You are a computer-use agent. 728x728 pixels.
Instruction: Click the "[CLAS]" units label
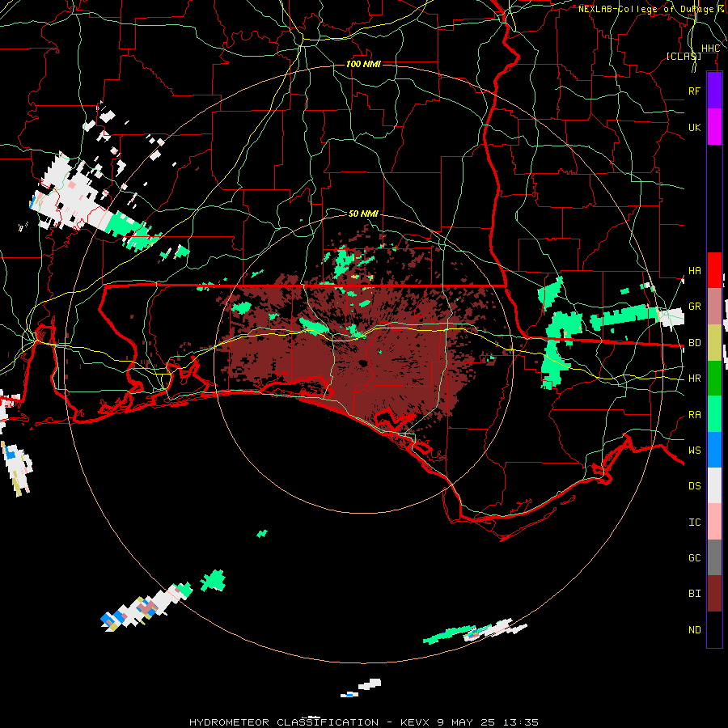(684, 56)
